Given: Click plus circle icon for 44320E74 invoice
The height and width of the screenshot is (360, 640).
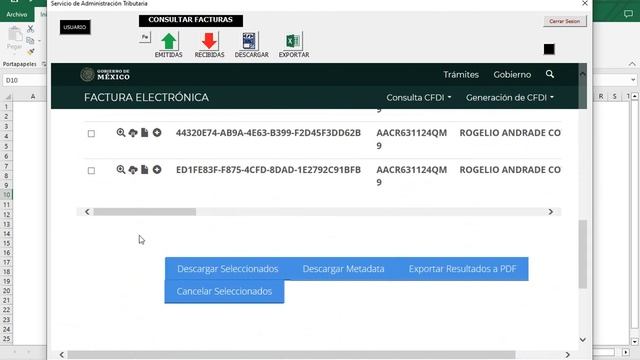Looking at the screenshot, I should click(157, 133).
